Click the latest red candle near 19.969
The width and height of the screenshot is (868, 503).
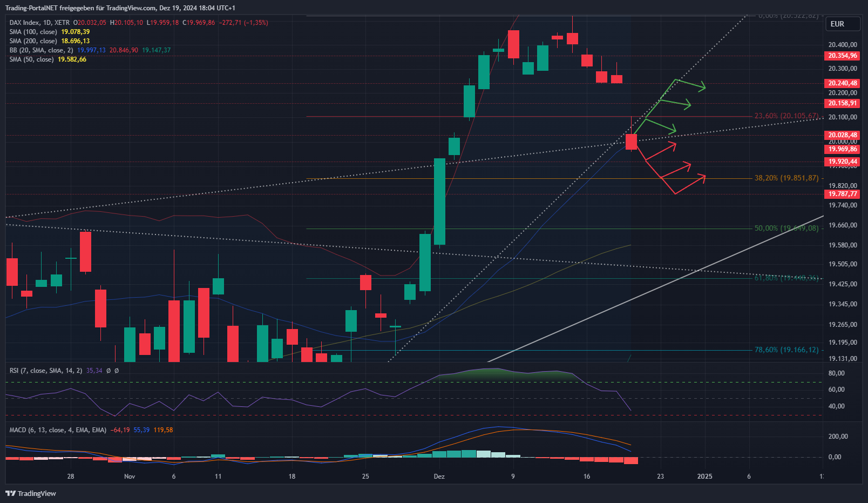pos(631,142)
